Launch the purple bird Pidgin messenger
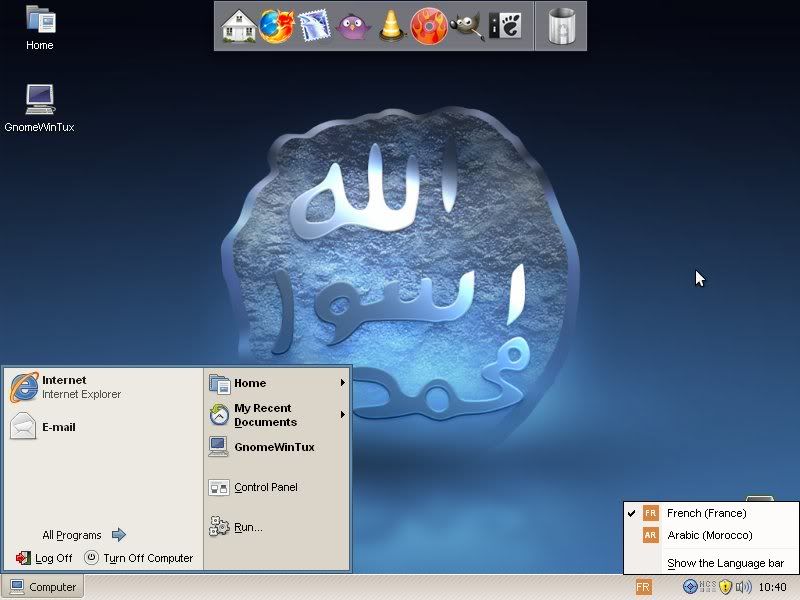The height and width of the screenshot is (600, 800). (353, 27)
